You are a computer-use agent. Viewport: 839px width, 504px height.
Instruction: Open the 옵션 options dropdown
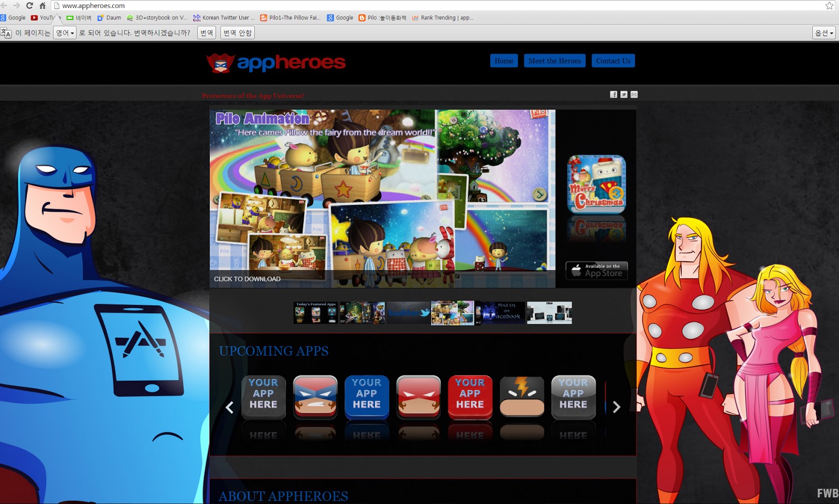pos(824,33)
